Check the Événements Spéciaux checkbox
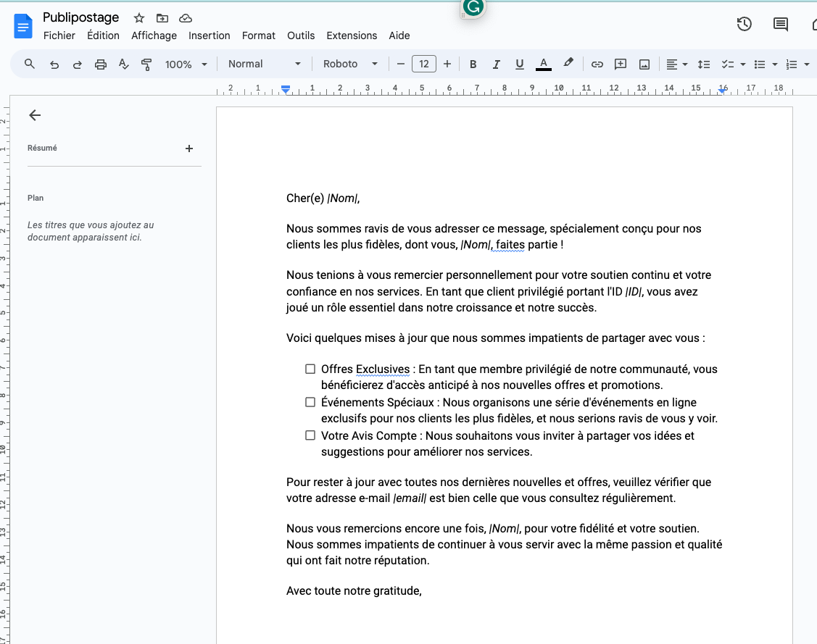817x644 pixels. (x=310, y=403)
